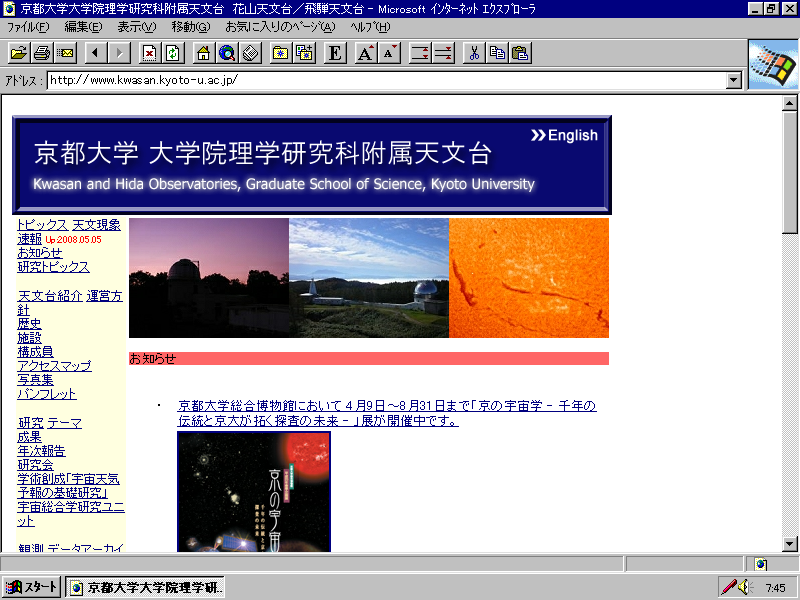Open the 天文台紹介 link

click(x=50, y=296)
